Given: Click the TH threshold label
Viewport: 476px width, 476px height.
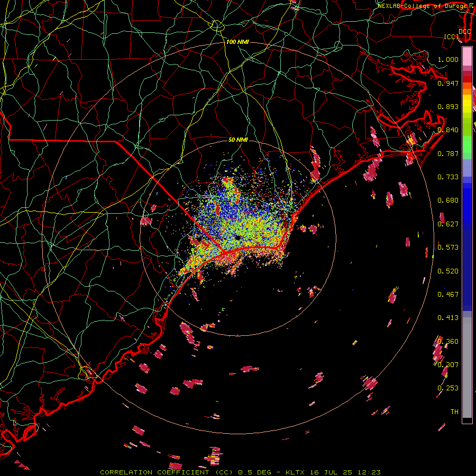Looking at the screenshot, I should [x=454, y=412].
